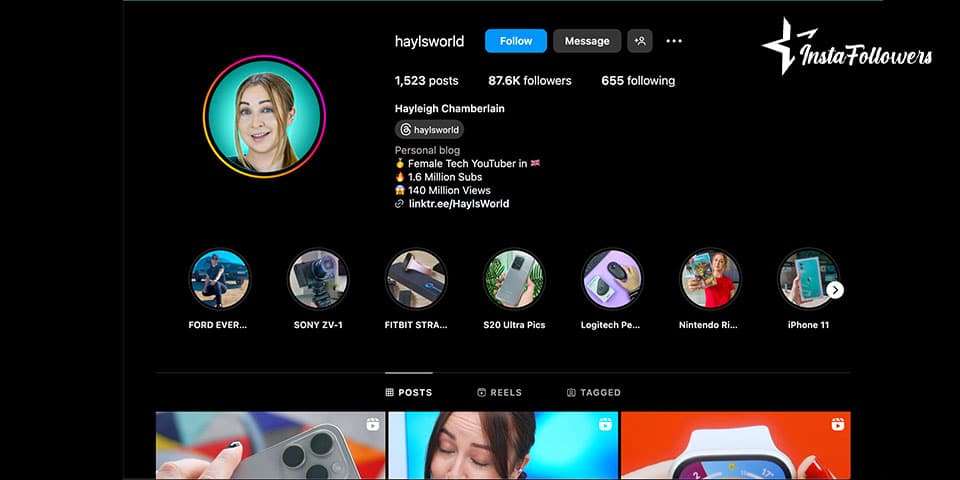Switch to the REELS tab
Image resolution: width=960 pixels, height=480 pixels.
point(500,392)
